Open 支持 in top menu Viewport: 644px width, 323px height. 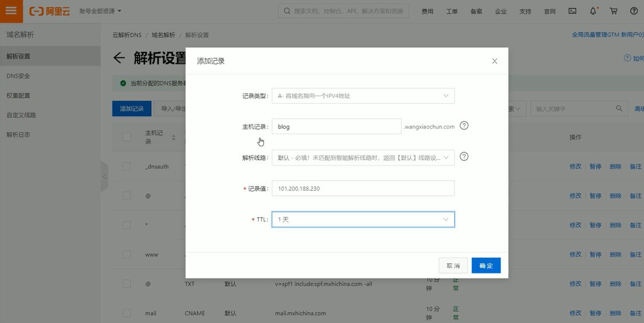(x=525, y=12)
